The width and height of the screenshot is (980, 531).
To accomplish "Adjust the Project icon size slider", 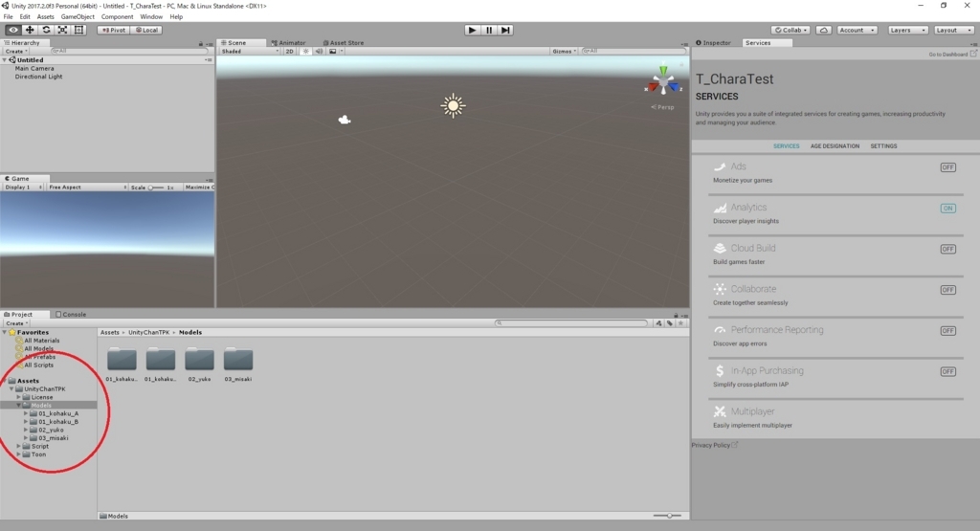I will pos(667,516).
